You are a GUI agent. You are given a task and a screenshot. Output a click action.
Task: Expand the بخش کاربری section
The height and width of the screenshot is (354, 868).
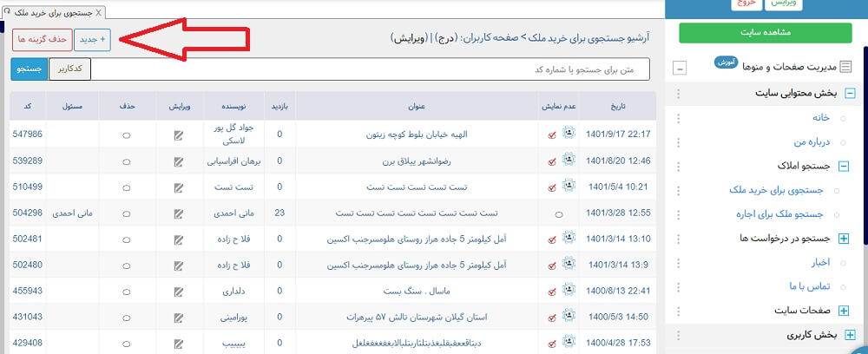coord(850,335)
